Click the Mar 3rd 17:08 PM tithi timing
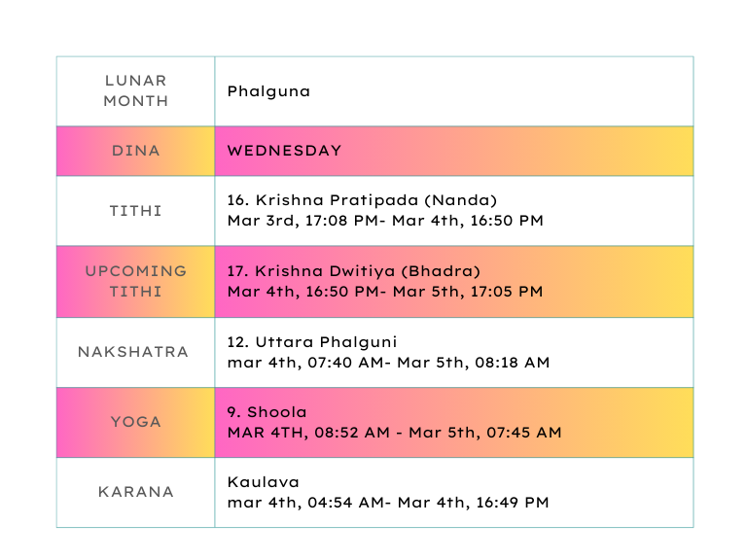747x560 pixels. (385, 221)
